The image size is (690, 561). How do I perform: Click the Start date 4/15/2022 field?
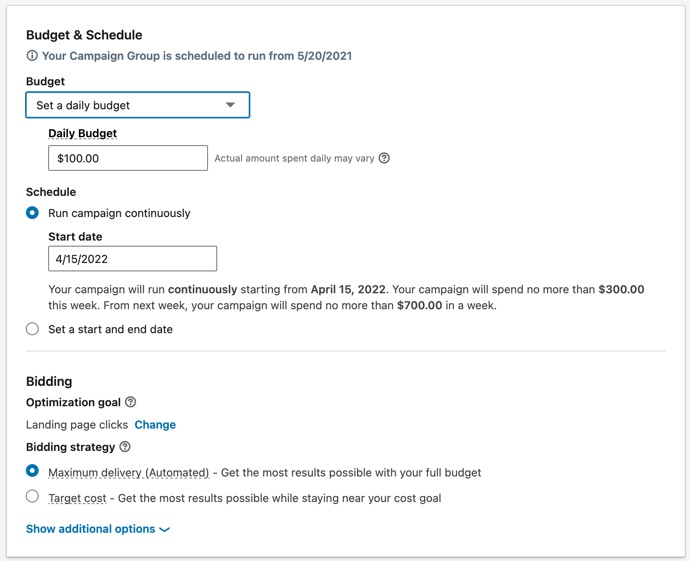coord(132,259)
